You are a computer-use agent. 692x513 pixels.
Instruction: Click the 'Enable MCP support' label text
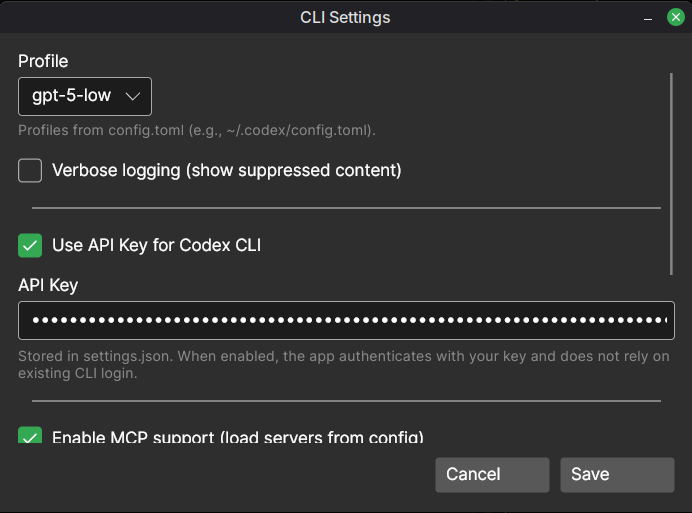click(237, 437)
